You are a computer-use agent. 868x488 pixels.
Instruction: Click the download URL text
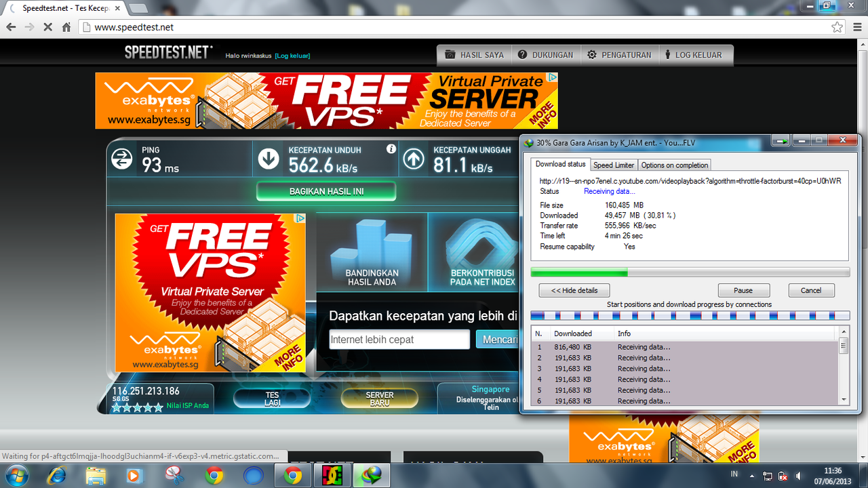(x=690, y=181)
